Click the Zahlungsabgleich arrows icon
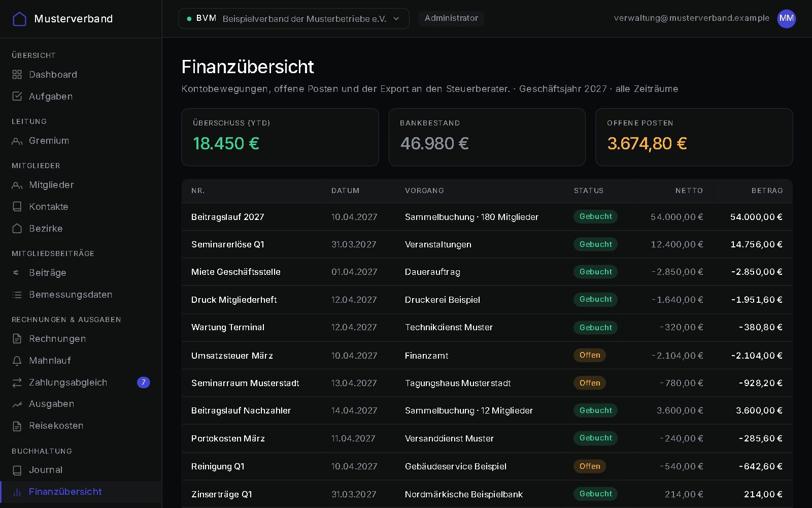 click(x=17, y=383)
